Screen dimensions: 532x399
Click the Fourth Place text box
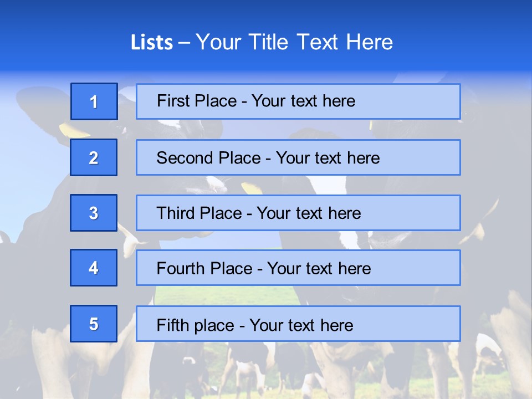pos(298,268)
